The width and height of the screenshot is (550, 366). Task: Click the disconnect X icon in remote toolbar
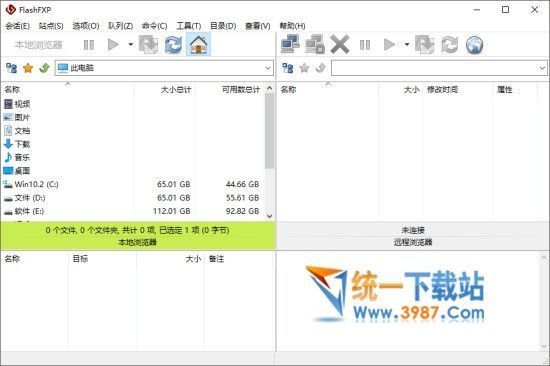coord(340,45)
